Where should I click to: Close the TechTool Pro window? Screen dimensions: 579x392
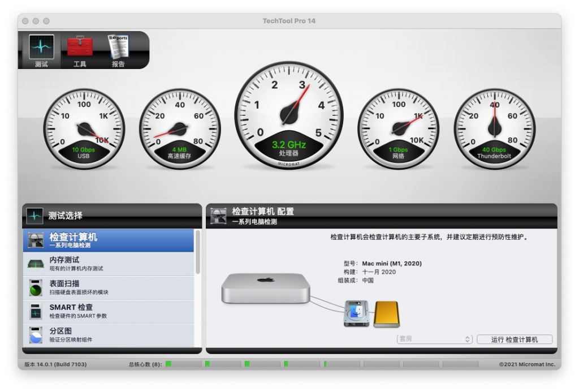click(25, 21)
